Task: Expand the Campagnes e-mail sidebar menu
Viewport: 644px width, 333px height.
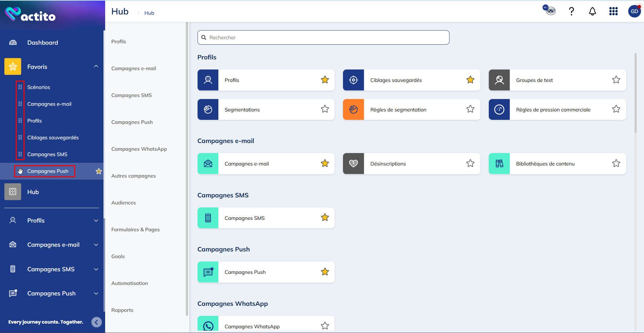Action: (96, 245)
